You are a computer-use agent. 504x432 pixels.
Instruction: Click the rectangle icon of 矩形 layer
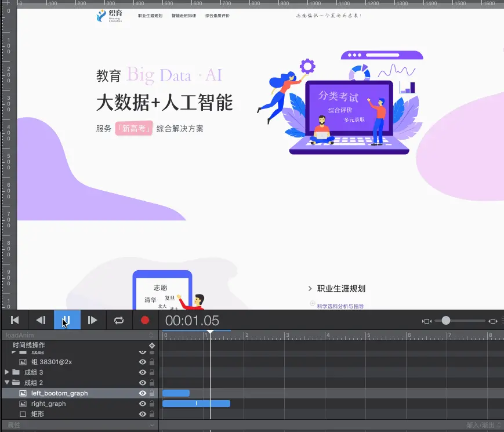coord(23,414)
